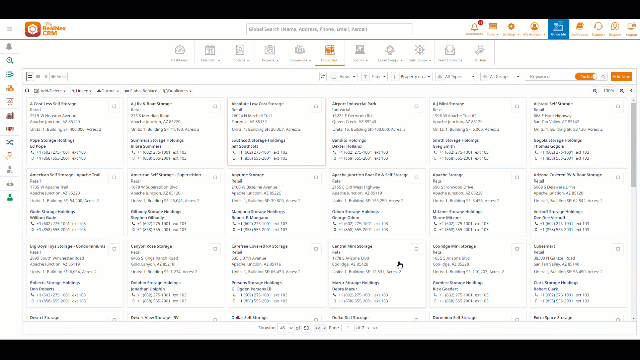Click the page number field in the pagination bar
The image size is (640, 360).
tap(348, 328)
